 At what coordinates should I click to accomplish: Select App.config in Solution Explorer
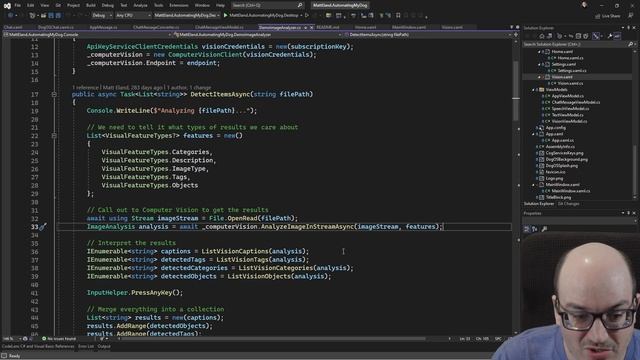click(x=555, y=128)
